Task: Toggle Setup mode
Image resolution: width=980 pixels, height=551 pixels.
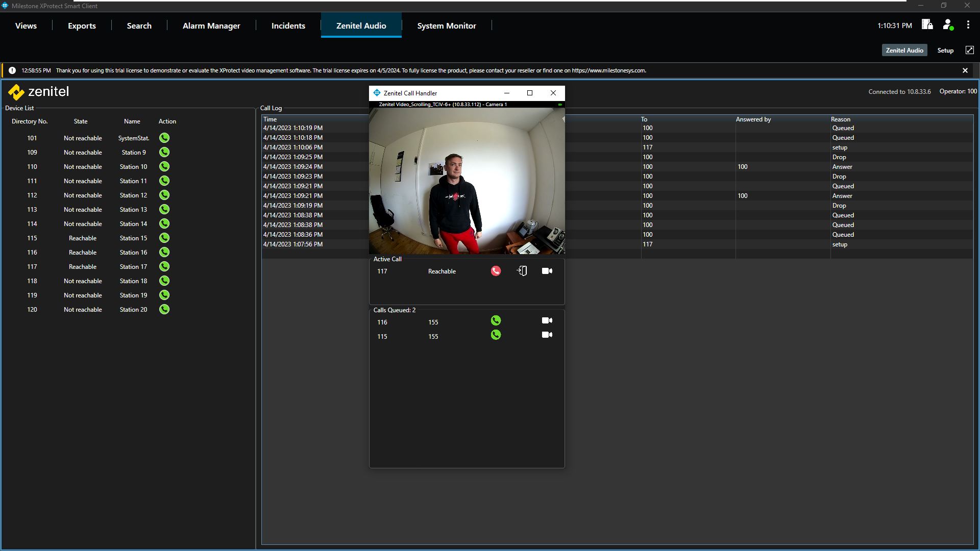Action: [945, 50]
